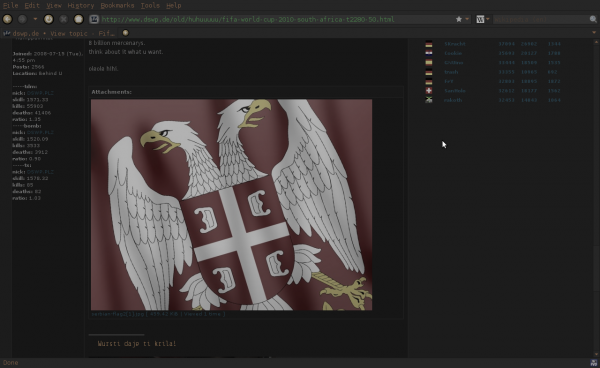Open the rakoth player link in ranking
Screen dimensions: 600x368
(x=453, y=100)
